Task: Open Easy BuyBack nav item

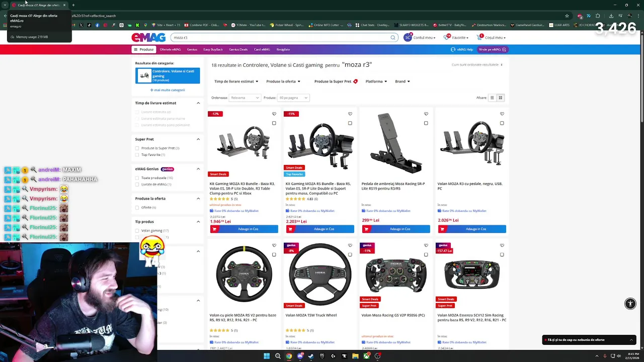Action: 213,49
